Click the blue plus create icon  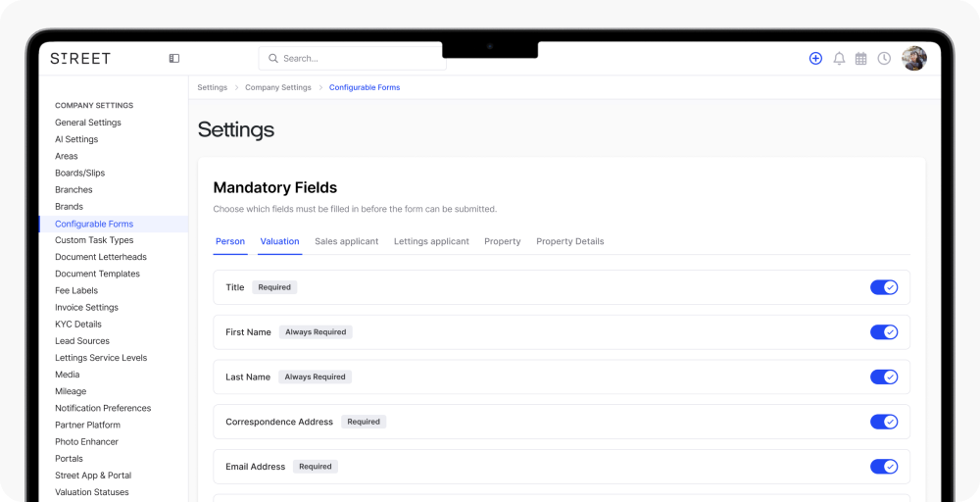pos(815,58)
